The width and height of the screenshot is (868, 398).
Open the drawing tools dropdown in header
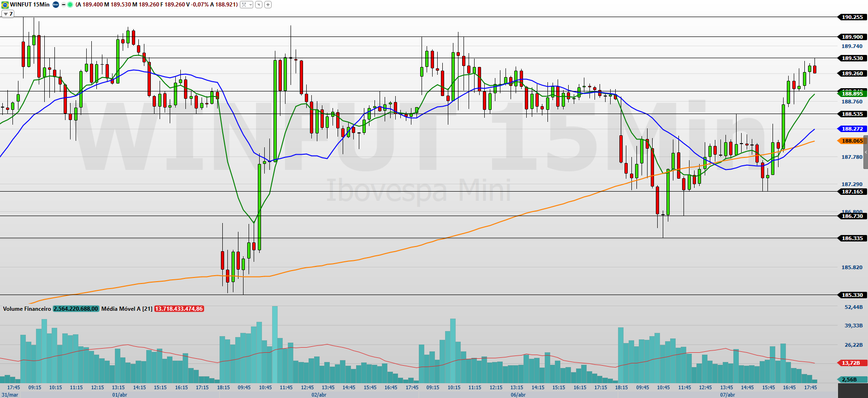pos(246,5)
